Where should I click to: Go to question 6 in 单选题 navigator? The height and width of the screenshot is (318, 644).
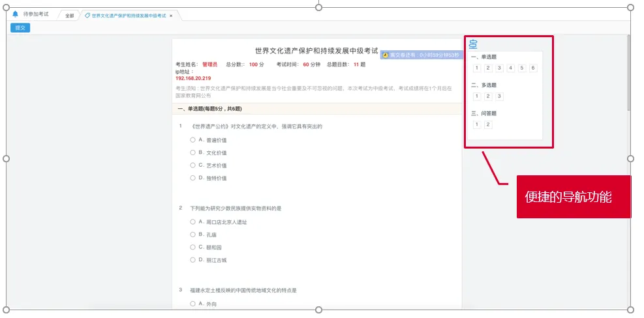[x=533, y=68]
